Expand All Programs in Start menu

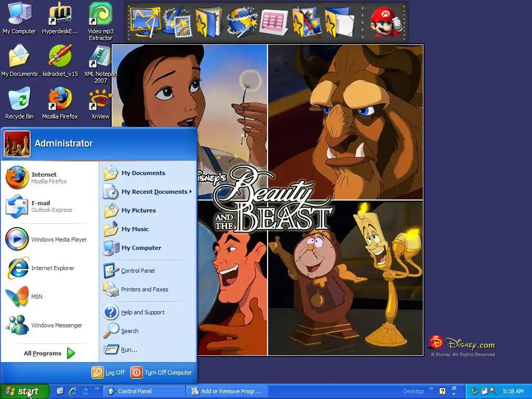tap(49, 353)
